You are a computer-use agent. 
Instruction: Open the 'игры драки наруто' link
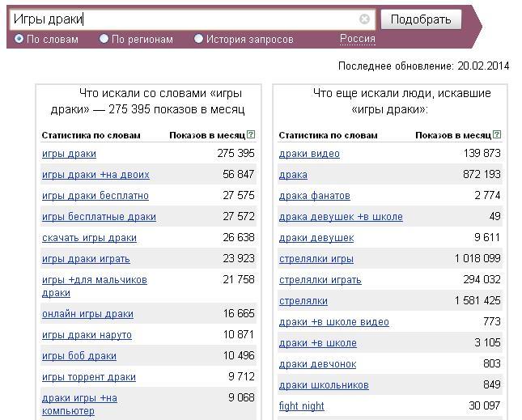(87, 335)
